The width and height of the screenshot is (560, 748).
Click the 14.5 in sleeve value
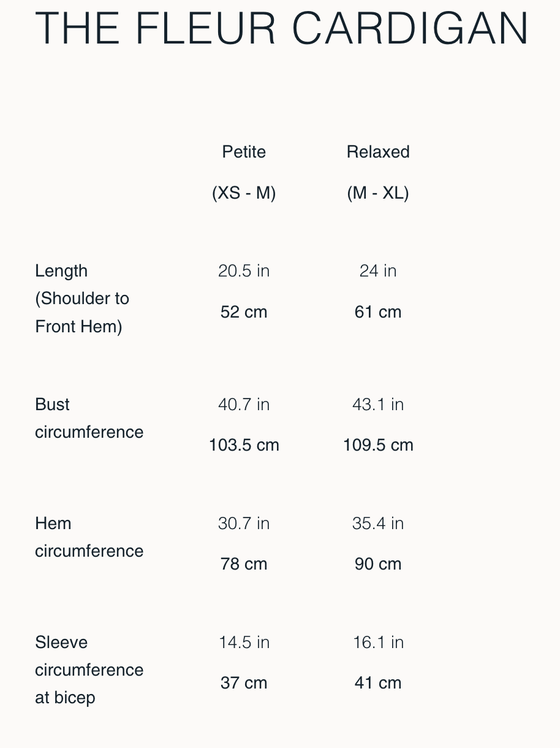(244, 642)
